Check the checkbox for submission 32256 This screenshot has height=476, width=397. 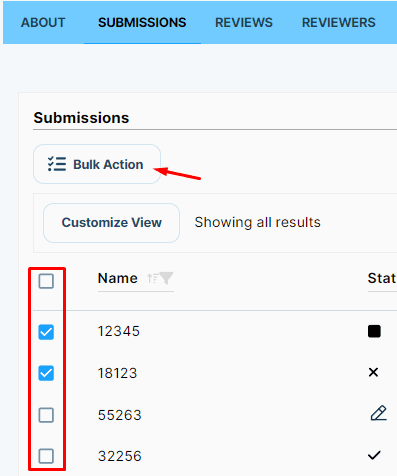pos(46,456)
